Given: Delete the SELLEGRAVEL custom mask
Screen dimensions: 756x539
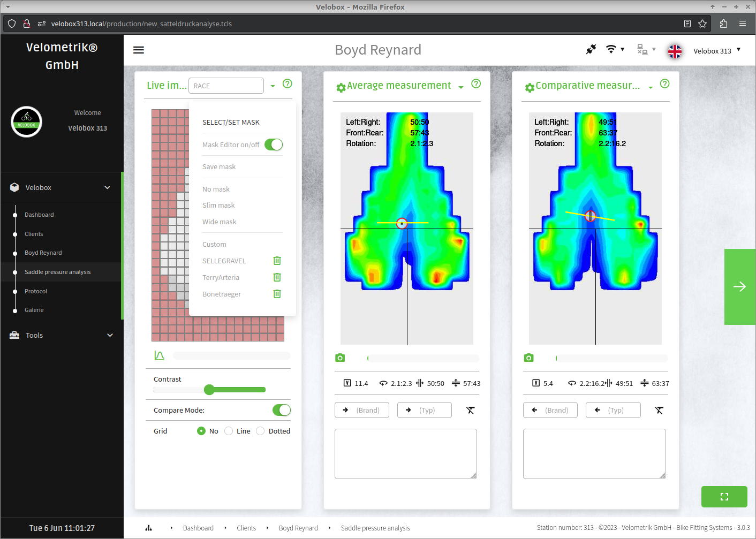Looking at the screenshot, I should [277, 261].
